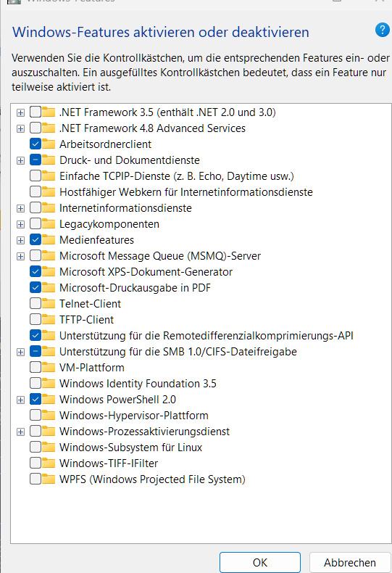This screenshot has width=392, height=573.
Task: Select the Hostfähiger Webkern für Internetinformationsdienste label
Action: tap(186, 192)
